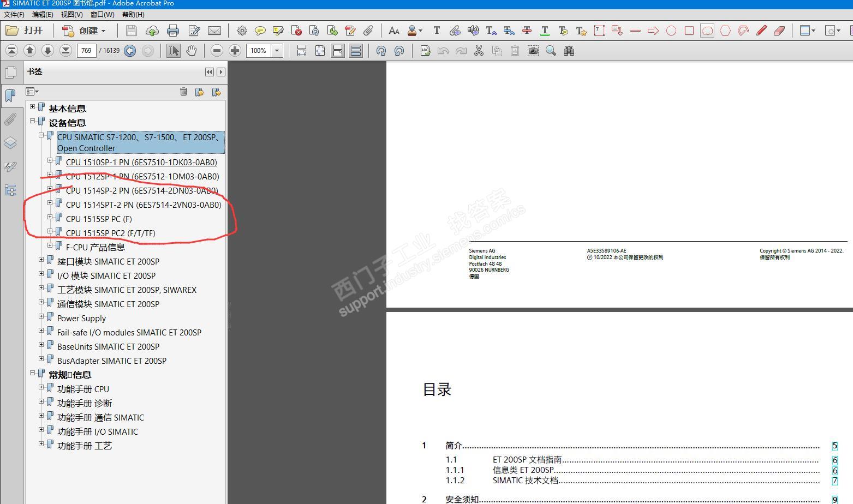Zoom out with the minus button
The width and height of the screenshot is (853, 504).
(x=217, y=51)
